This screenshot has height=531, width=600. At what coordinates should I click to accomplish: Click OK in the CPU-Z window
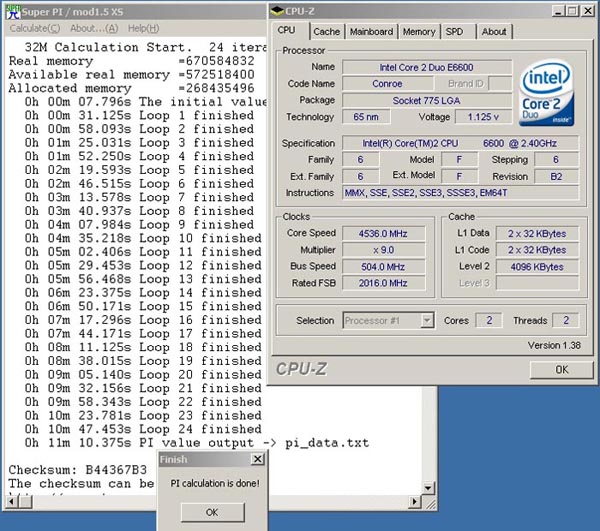coord(561,370)
